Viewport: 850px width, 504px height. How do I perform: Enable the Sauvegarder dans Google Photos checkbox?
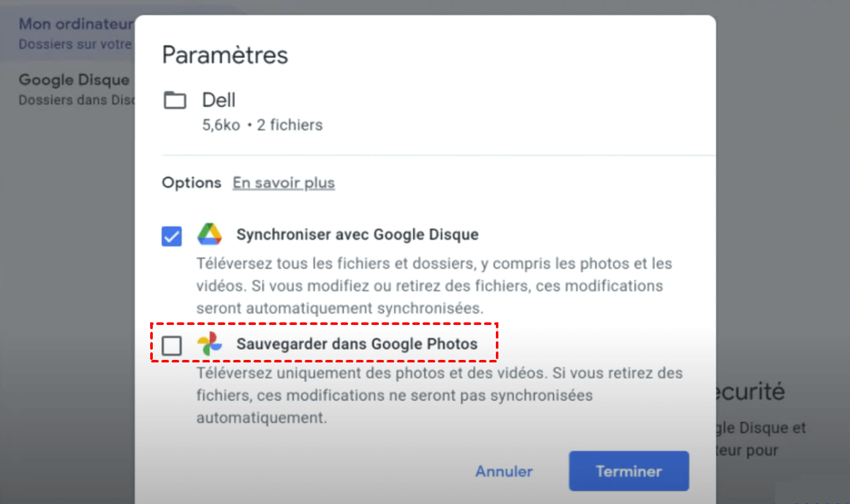point(172,345)
